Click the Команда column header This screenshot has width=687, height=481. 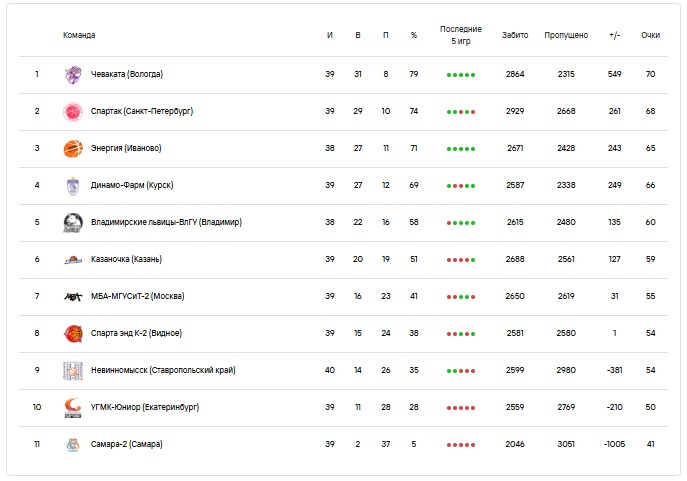click(79, 35)
